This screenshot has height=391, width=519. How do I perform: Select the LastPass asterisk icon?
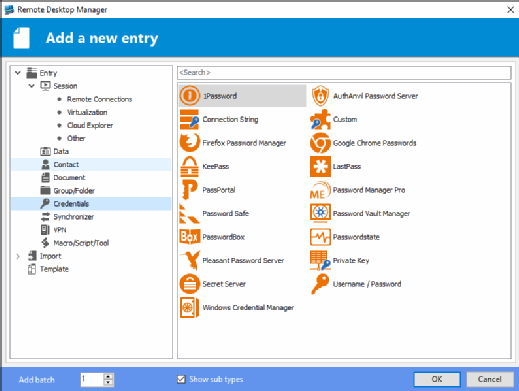[320, 166]
